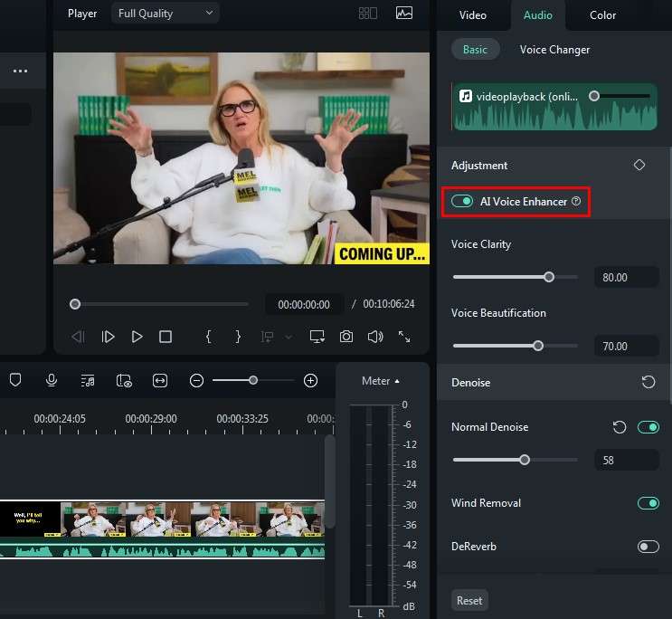Open the preview display monitor settings
672x619 pixels.
click(317, 337)
